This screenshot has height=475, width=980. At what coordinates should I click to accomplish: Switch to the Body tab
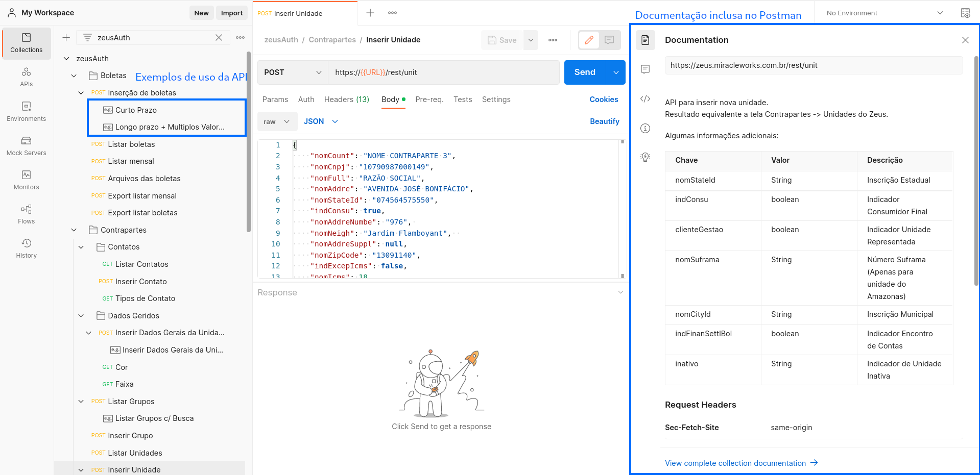tap(393, 99)
